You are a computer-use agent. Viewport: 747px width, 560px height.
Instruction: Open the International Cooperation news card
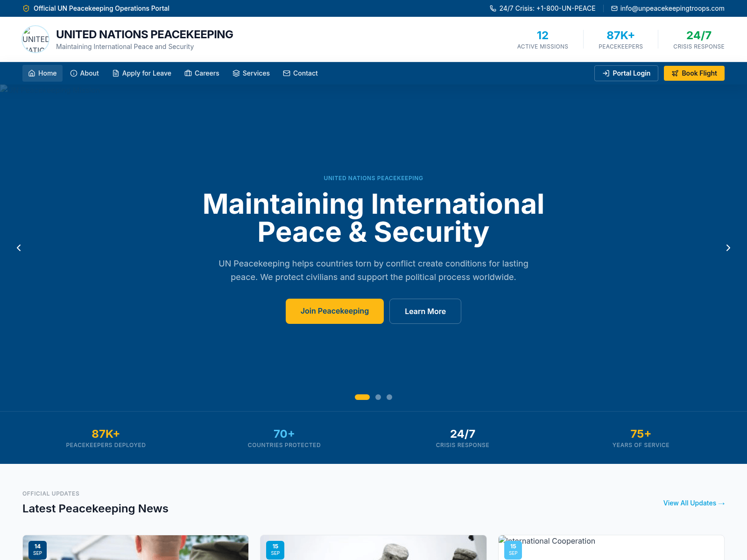coord(611,547)
